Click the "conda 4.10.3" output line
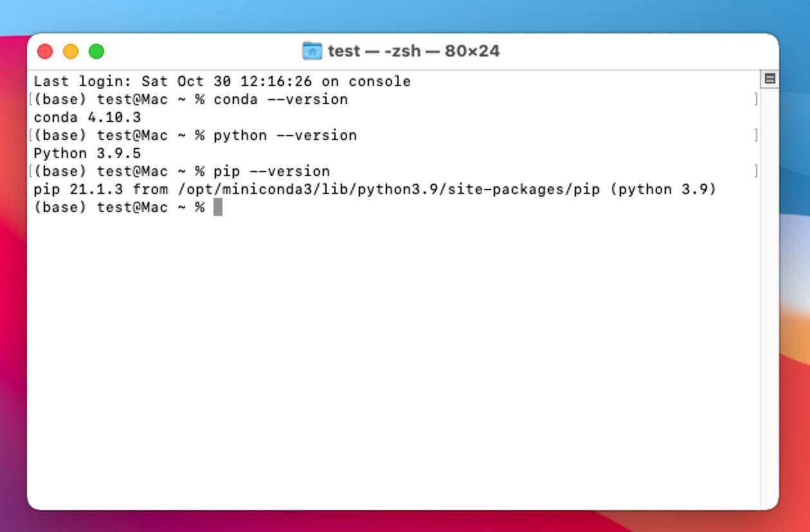Image resolution: width=810 pixels, height=532 pixels. (x=87, y=118)
